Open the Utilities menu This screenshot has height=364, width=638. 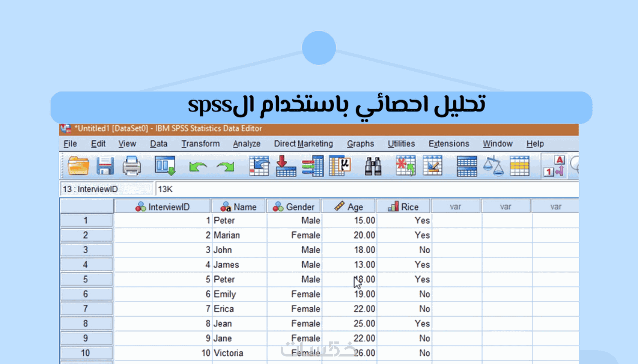tap(402, 144)
